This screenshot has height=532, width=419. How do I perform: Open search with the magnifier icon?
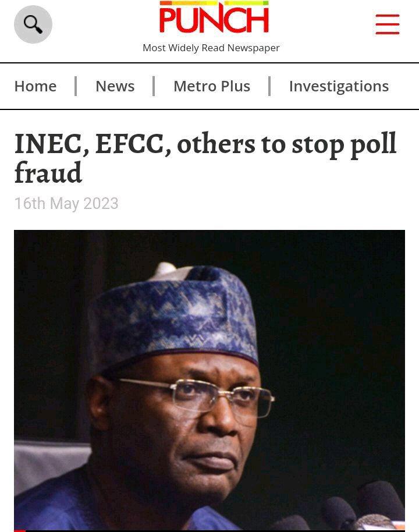pos(33,24)
